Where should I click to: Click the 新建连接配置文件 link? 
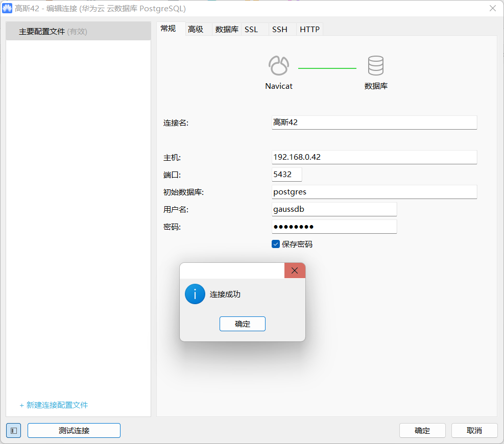point(54,405)
